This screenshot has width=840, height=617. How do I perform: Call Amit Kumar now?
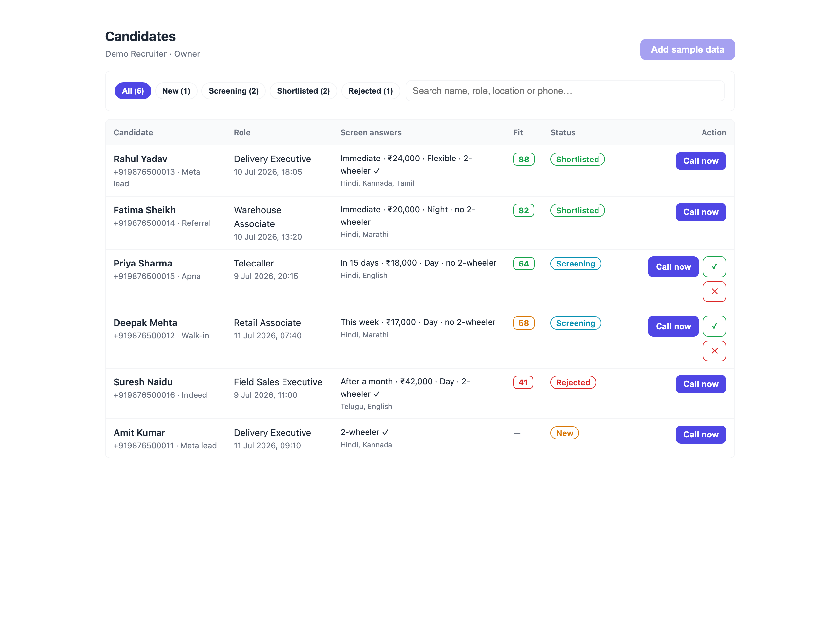[701, 435]
